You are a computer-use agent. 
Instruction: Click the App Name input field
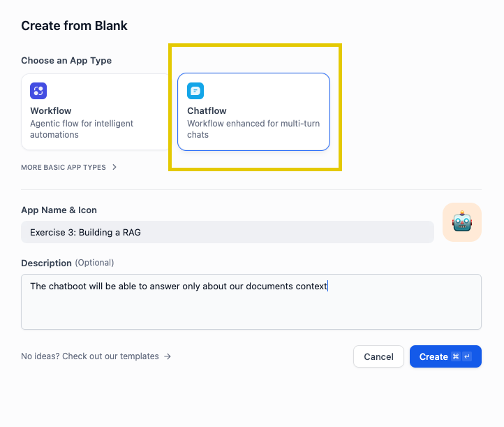pyautogui.click(x=228, y=232)
